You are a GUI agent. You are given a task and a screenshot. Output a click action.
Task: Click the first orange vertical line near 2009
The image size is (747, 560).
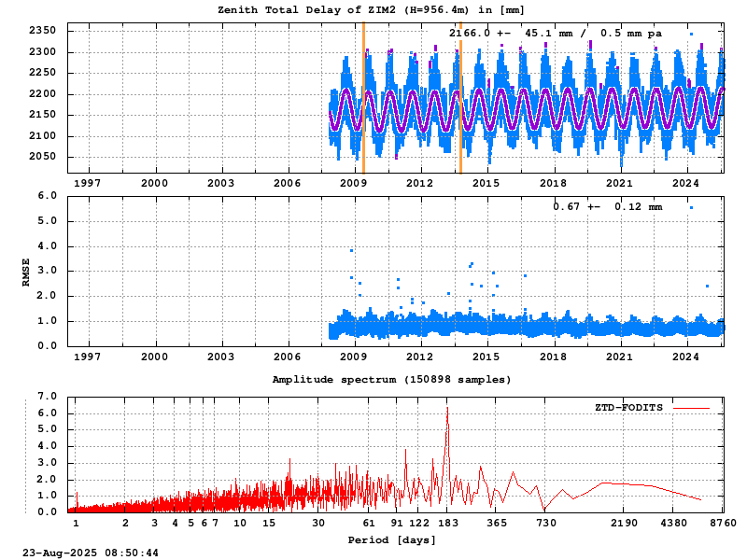363,98
